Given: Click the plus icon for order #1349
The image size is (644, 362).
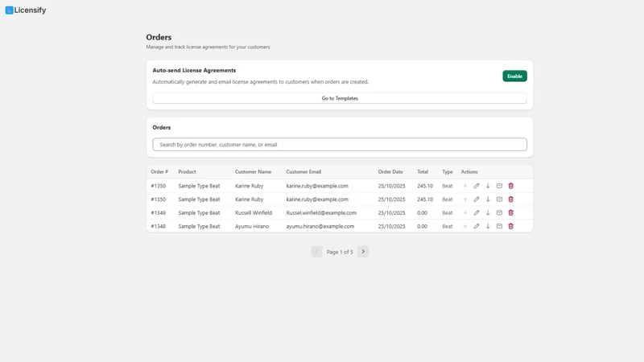Looking at the screenshot, I should pyautogui.click(x=465, y=212).
